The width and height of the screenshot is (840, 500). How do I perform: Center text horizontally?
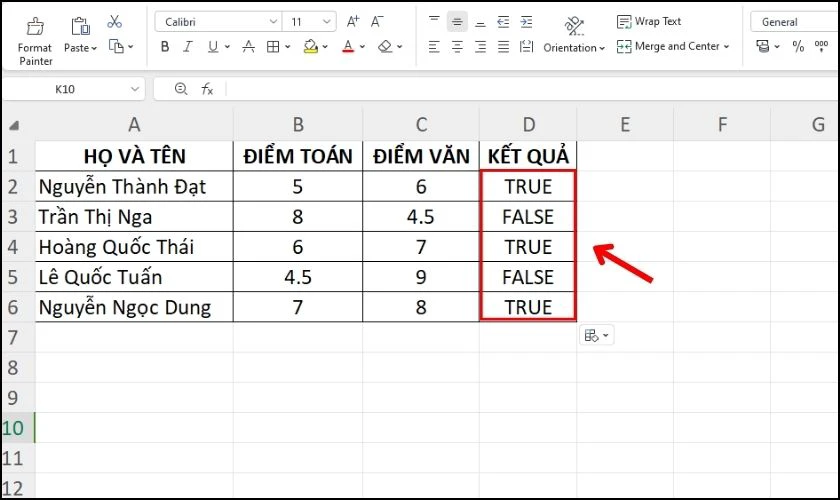[x=457, y=47]
